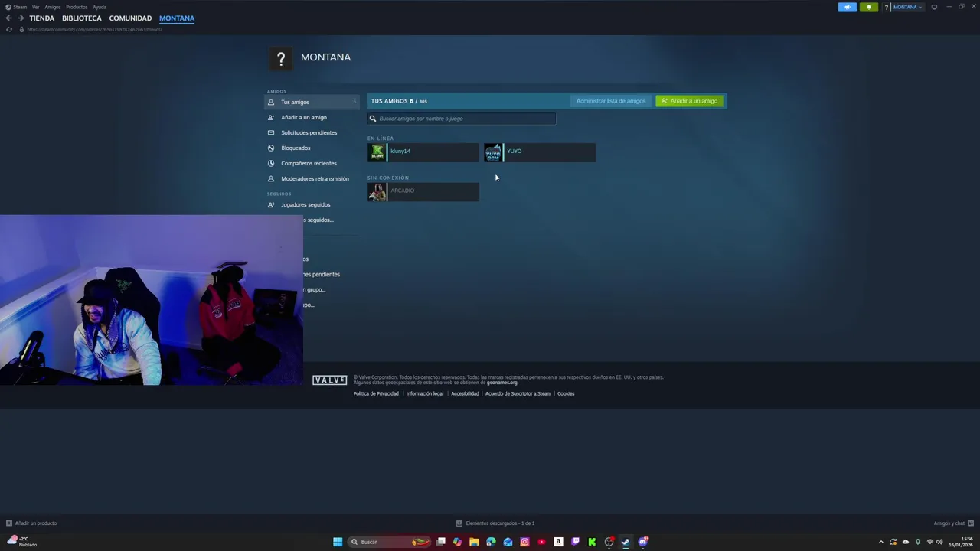Viewport: 980px width, 551px height.
Task: Open the Kick app icon in taskbar
Action: (x=592, y=542)
